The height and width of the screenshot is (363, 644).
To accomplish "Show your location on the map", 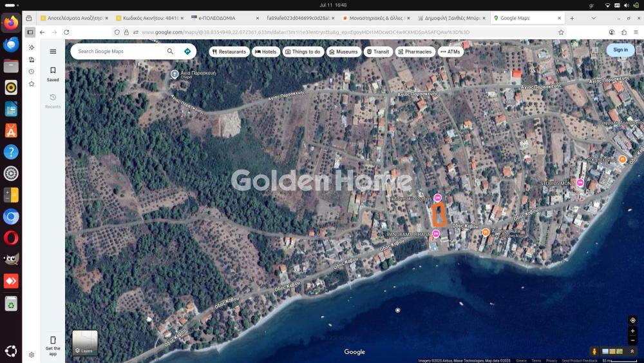I will 633,320.
